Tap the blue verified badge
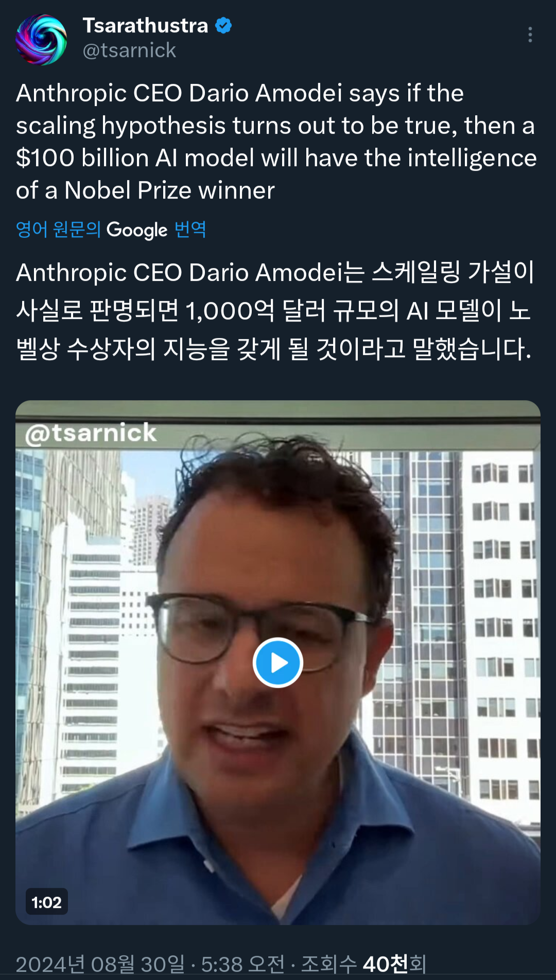The height and width of the screenshot is (980, 556). (x=223, y=25)
